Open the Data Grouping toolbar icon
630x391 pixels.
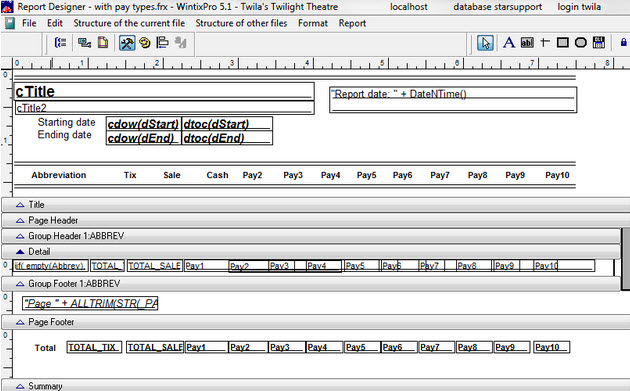click(60, 43)
